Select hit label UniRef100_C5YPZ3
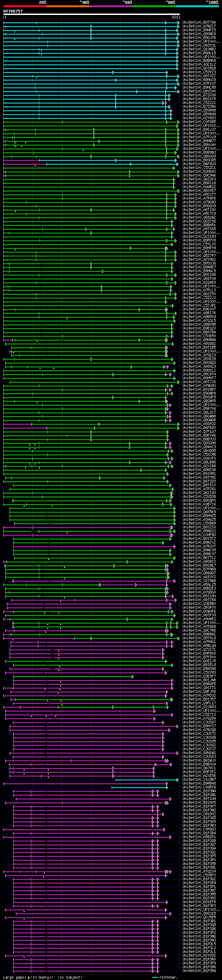 pos(199,72)
